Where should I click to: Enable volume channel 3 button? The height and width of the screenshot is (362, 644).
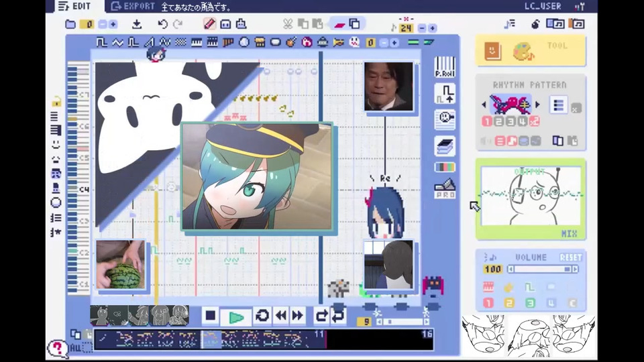point(530,303)
